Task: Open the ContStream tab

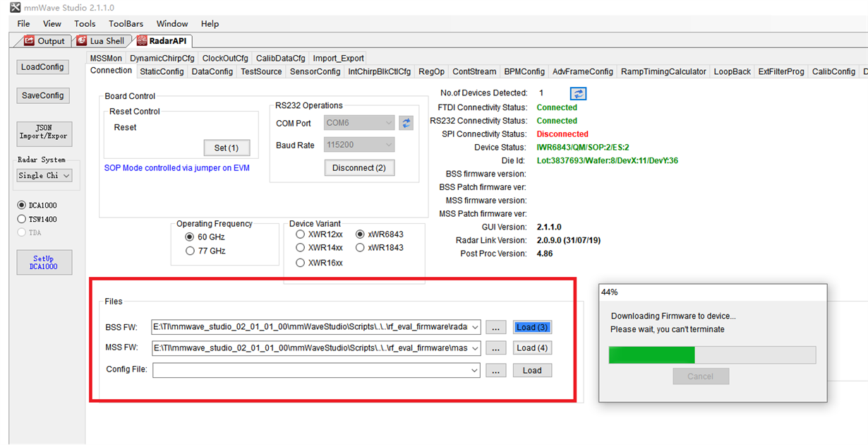Action: click(x=474, y=71)
